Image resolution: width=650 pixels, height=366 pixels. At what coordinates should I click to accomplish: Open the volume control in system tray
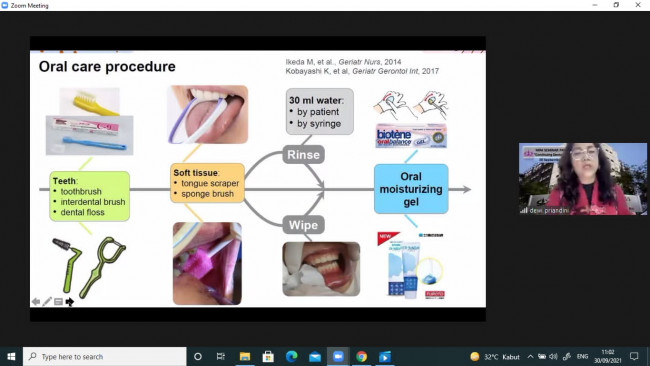tap(553, 356)
